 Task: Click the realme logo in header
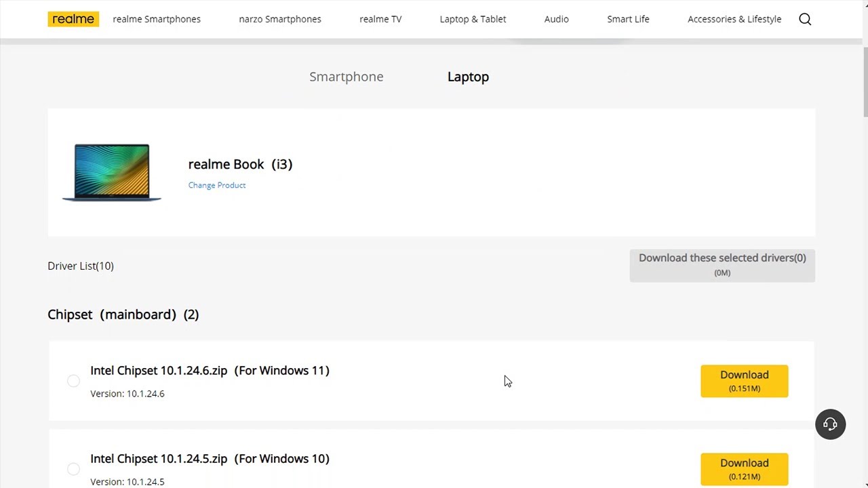(73, 19)
